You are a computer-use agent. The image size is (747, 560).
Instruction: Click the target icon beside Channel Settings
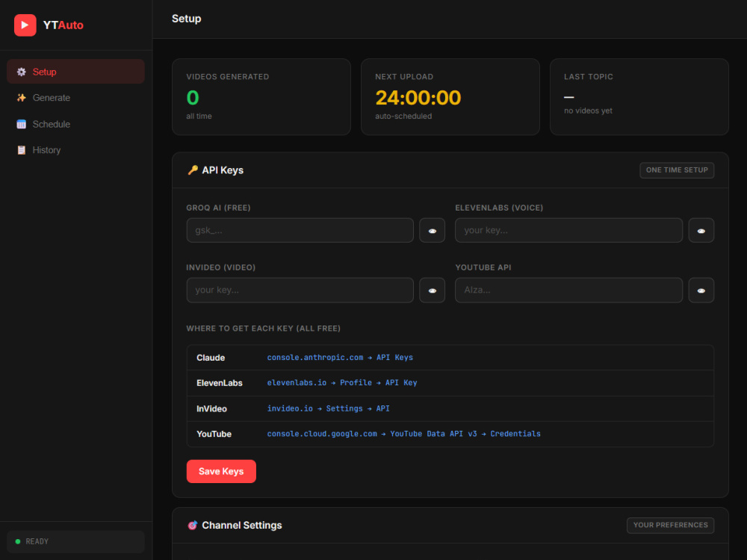pyautogui.click(x=193, y=525)
